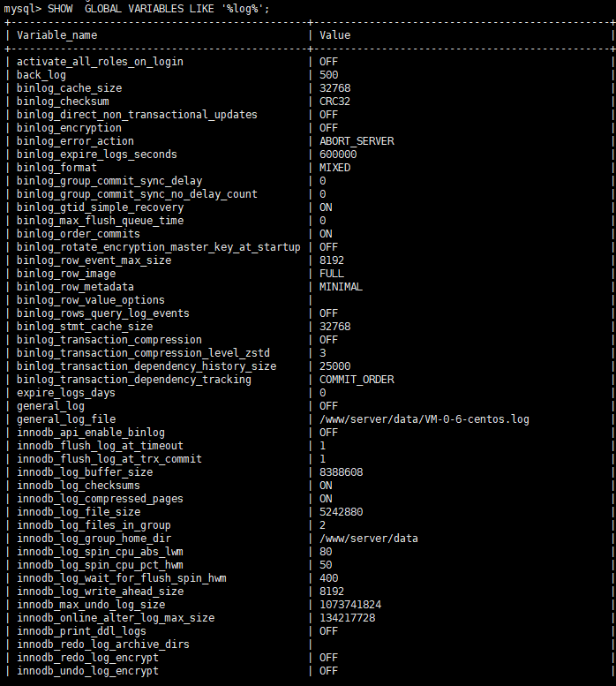616x686 pixels.
Task: Click the innodb_redo_log_encrypt variable name
Action: [87, 658]
